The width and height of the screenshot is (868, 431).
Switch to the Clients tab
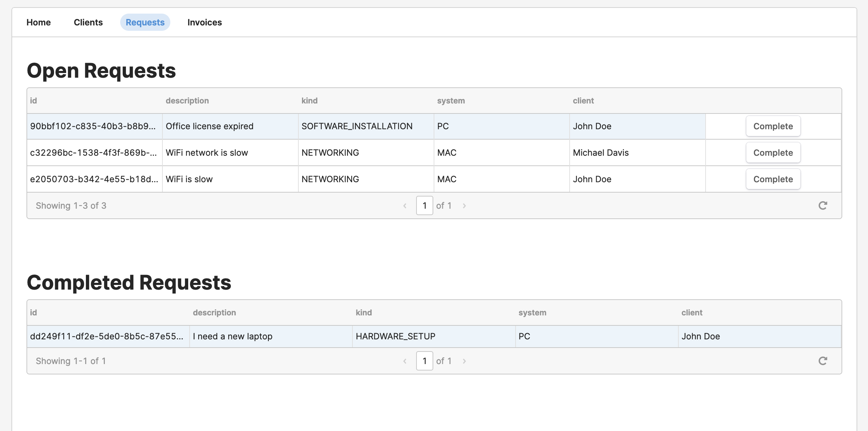tap(88, 22)
